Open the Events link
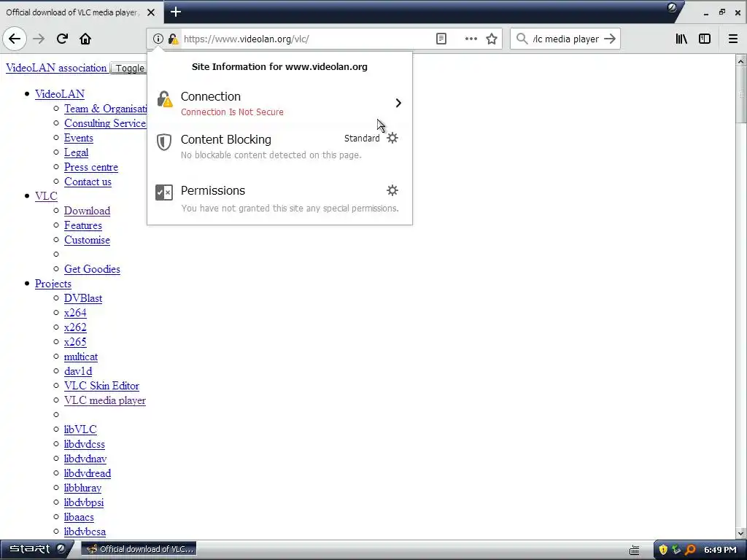Image resolution: width=747 pixels, height=560 pixels. 79,138
